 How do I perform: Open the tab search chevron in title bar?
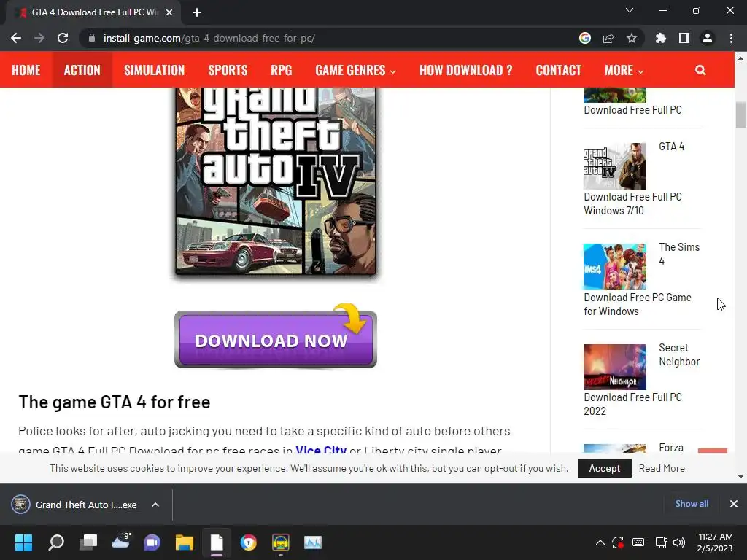[630, 10]
